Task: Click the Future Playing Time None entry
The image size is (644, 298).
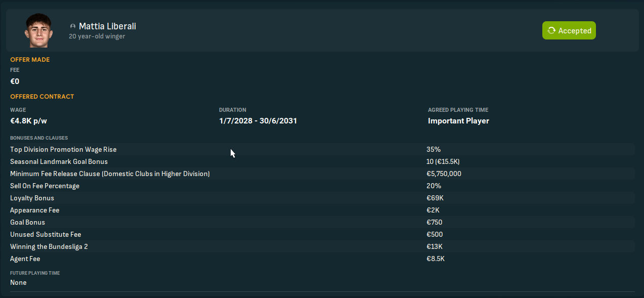Action: (18, 282)
